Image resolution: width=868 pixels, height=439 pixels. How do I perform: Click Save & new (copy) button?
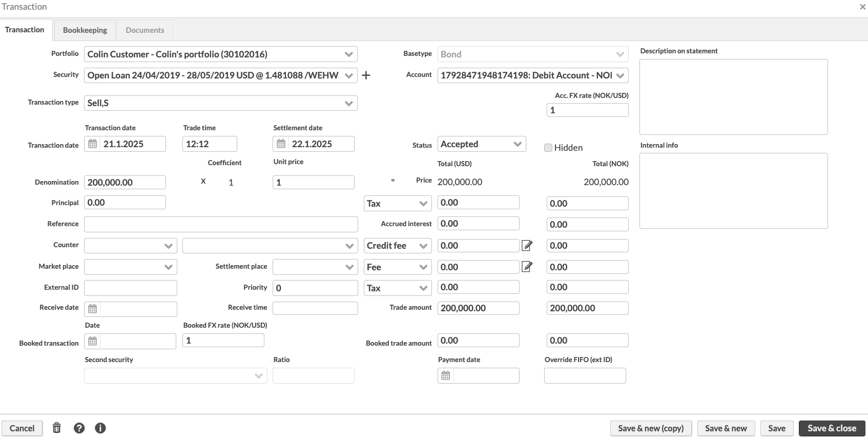point(651,428)
